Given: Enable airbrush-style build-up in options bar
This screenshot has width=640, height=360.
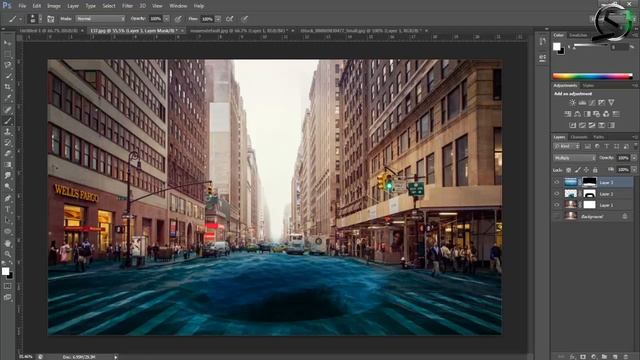Looking at the screenshot, I should click(x=230, y=19).
